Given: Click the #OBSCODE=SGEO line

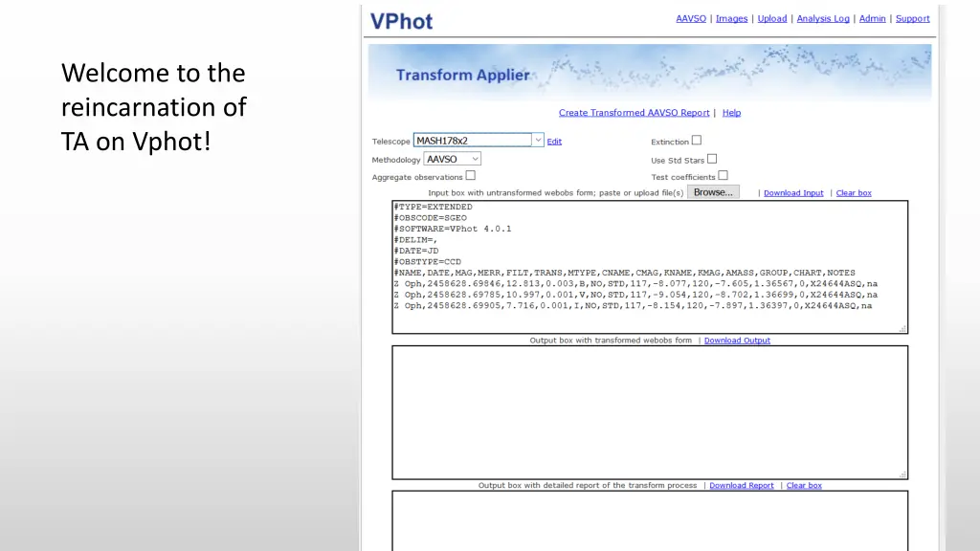Looking at the screenshot, I should click(x=430, y=218).
